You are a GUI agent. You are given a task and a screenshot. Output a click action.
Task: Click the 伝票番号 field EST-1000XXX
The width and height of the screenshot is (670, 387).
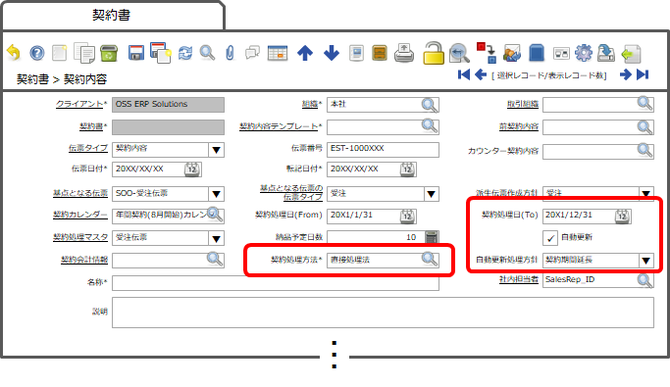point(383,150)
